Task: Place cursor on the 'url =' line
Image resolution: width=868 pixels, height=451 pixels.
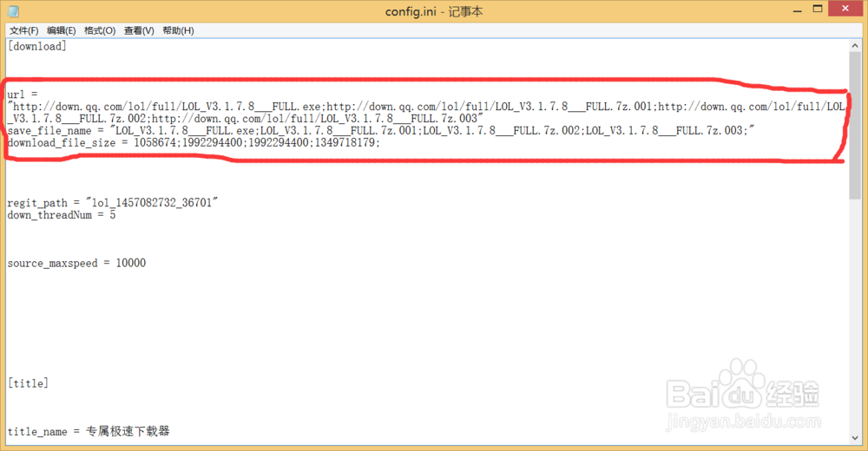Action: pos(23,94)
